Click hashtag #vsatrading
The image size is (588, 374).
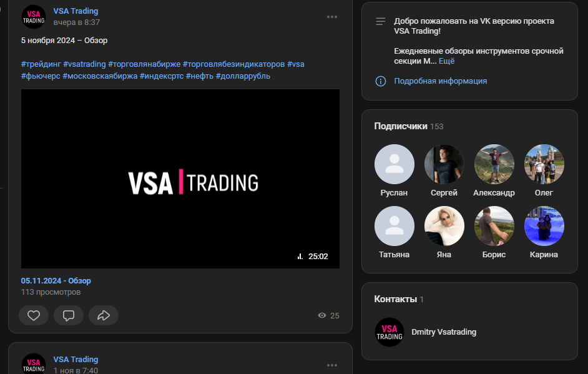pyautogui.click(x=84, y=64)
